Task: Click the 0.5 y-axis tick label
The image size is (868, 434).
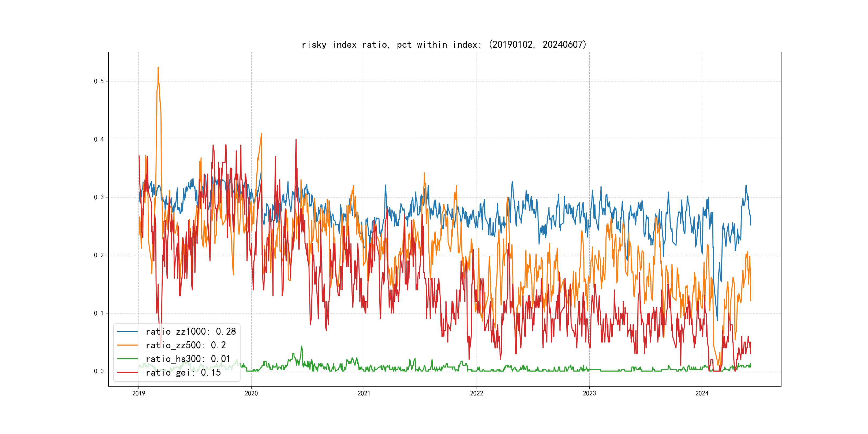Action: point(99,81)
